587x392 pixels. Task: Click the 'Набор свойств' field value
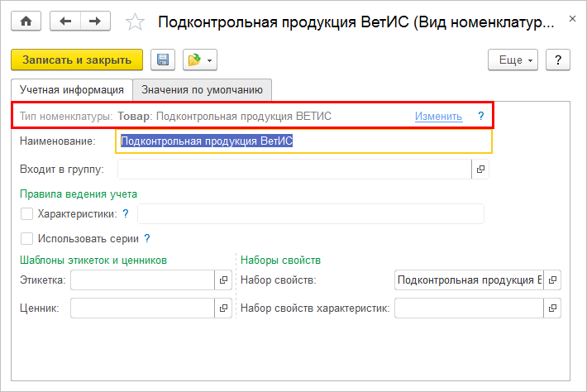pyautogui.click(x=469, y=280)
